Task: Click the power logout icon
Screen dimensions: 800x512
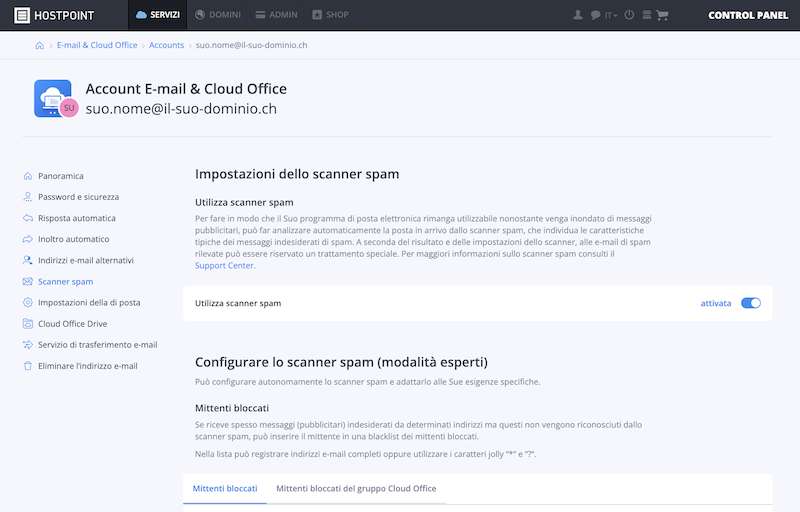Action: click(x=629, y=15)
